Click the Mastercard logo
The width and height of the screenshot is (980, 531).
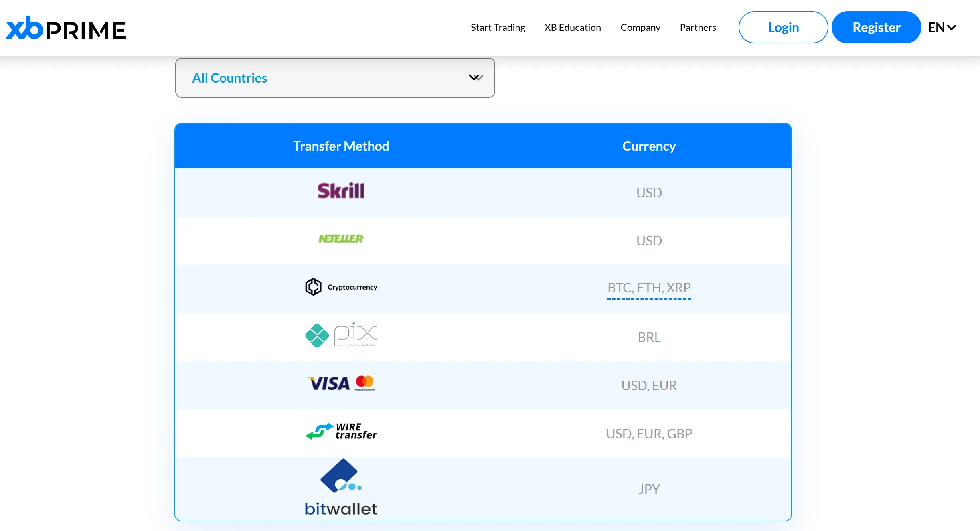365,383
